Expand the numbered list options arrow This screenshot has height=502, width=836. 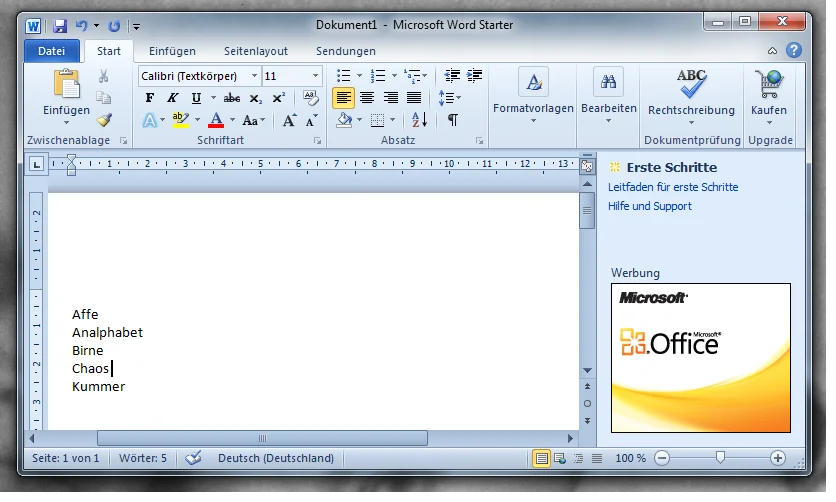394,76
